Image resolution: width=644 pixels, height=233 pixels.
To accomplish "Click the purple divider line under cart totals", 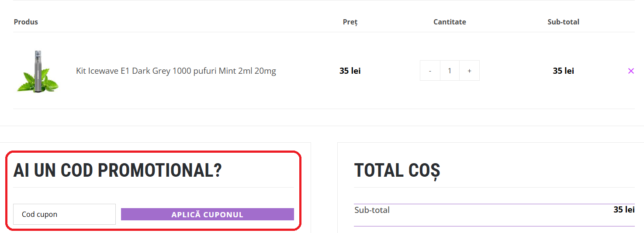I will pos(494,226).
